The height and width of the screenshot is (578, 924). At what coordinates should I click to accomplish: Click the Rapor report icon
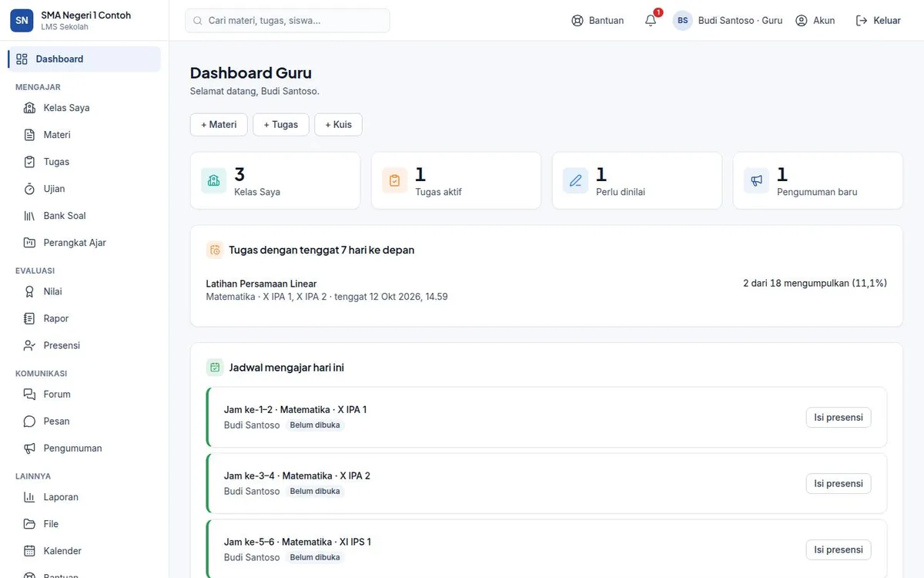click(x=29, y=318)
